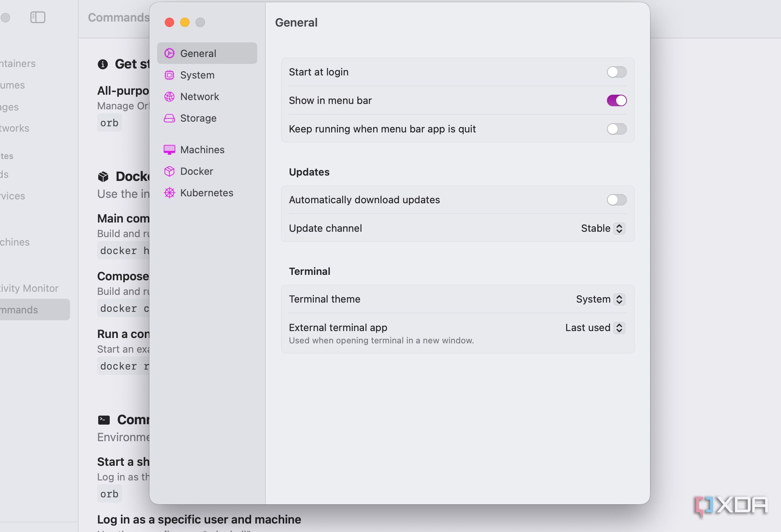This screenshot has width=781, height=532.
Task: Disable Show in menu bar
Action: point(617,100)
